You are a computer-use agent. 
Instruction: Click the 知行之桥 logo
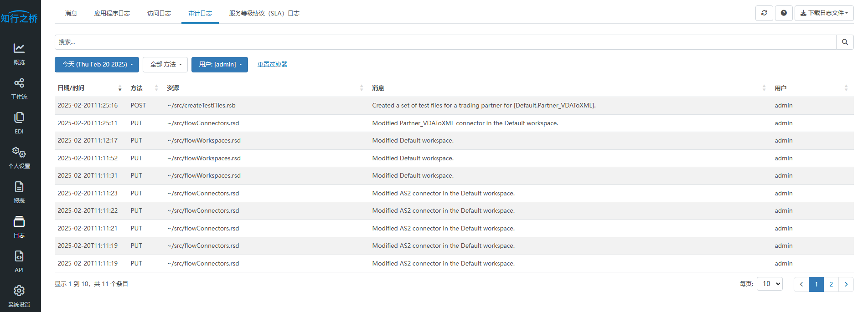click(x=19, y=17)
